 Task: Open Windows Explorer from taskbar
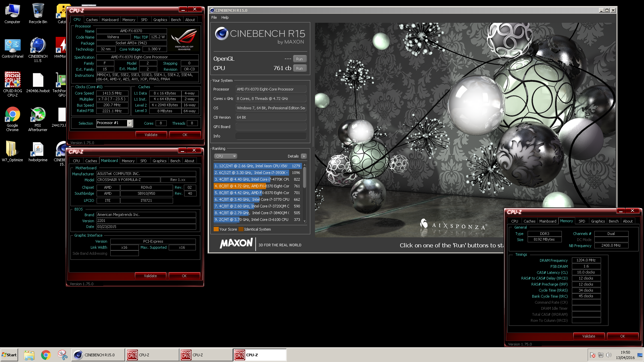(x=29, y=355)
